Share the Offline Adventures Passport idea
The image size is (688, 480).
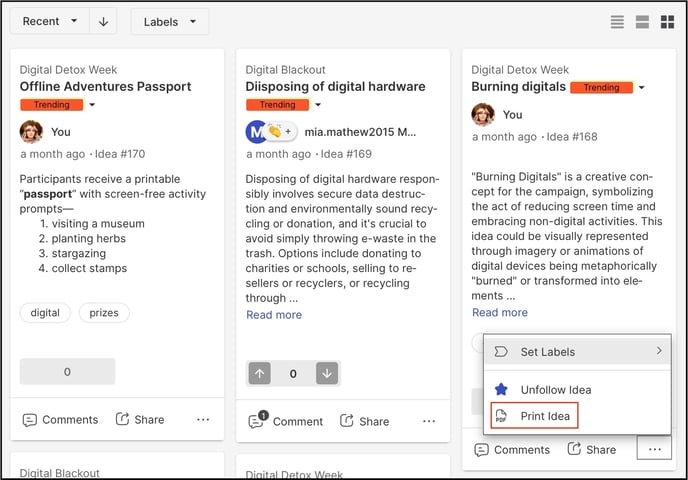tap(140, 419)
